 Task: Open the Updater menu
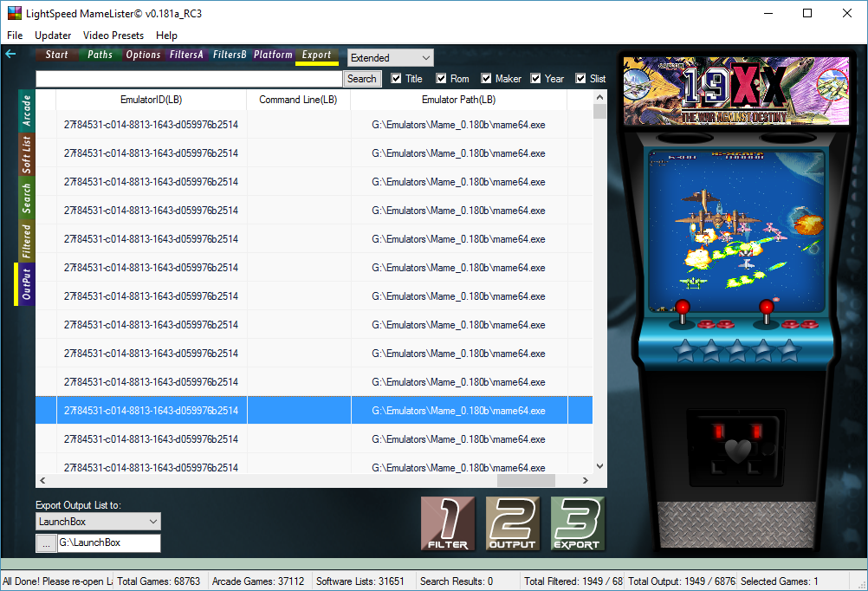pyautogui.click(x=53, y=36)
